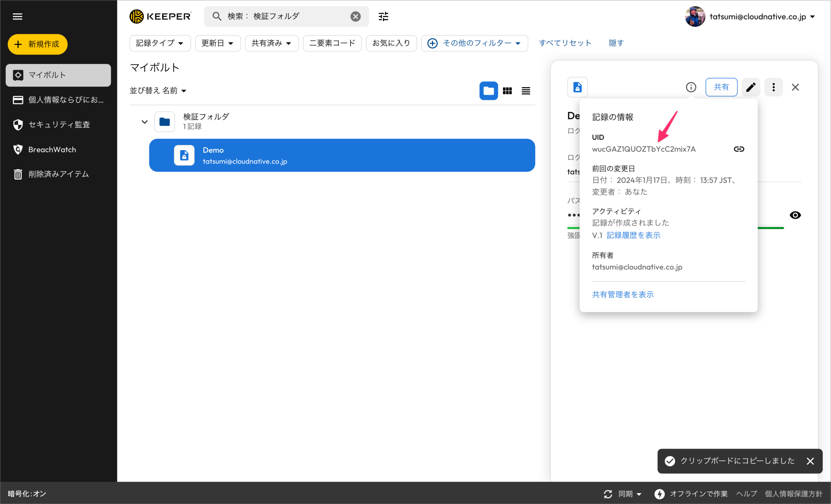This screenshot has height=504, width=831.
Task: Dismiss the clipboard copy notification
Action: point(811,461)
